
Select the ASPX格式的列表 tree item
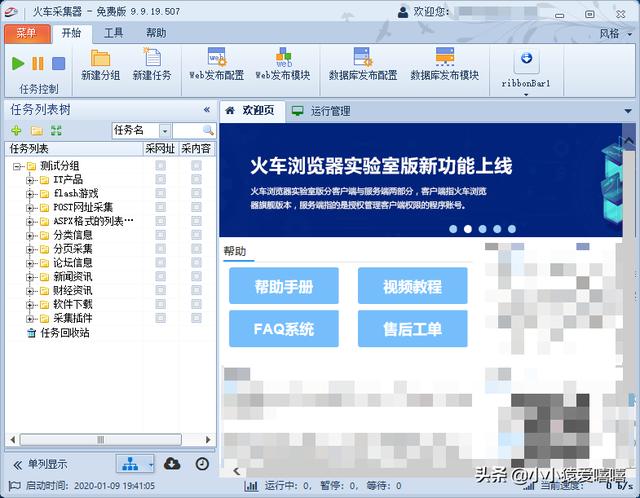93,222
